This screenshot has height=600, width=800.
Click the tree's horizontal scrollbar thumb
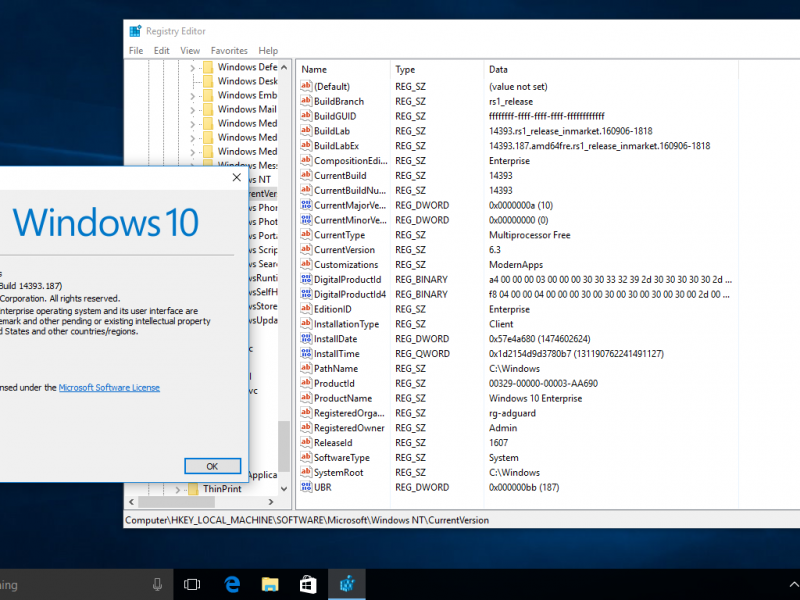coord(176,502)
